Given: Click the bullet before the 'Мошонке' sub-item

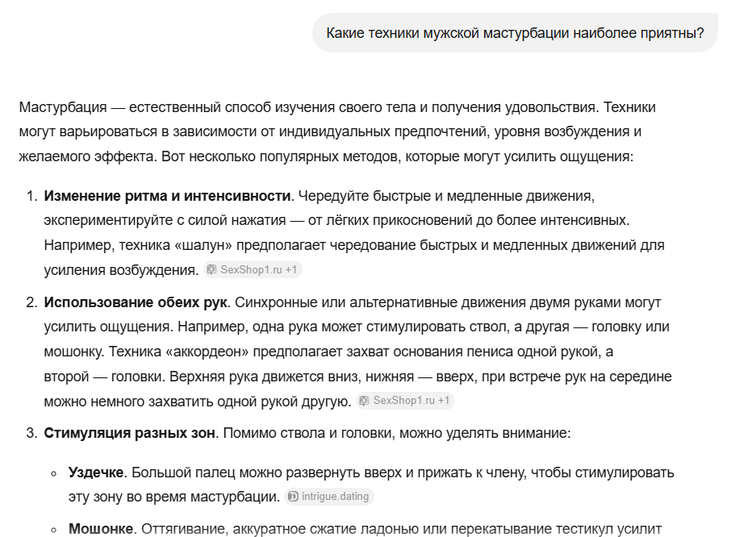Looking at the screenshot, I should tap(53, 530).
